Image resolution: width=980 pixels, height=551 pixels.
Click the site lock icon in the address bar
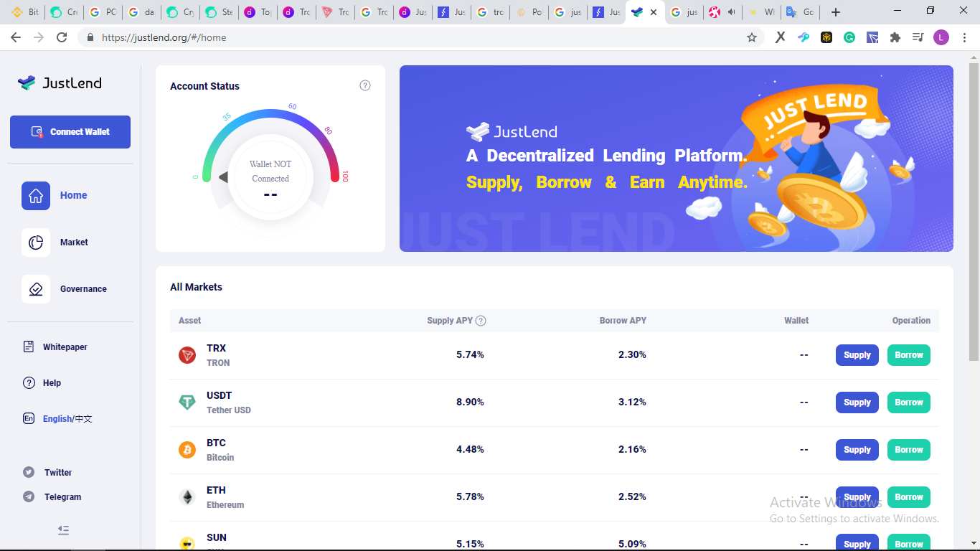click(90, 37)
